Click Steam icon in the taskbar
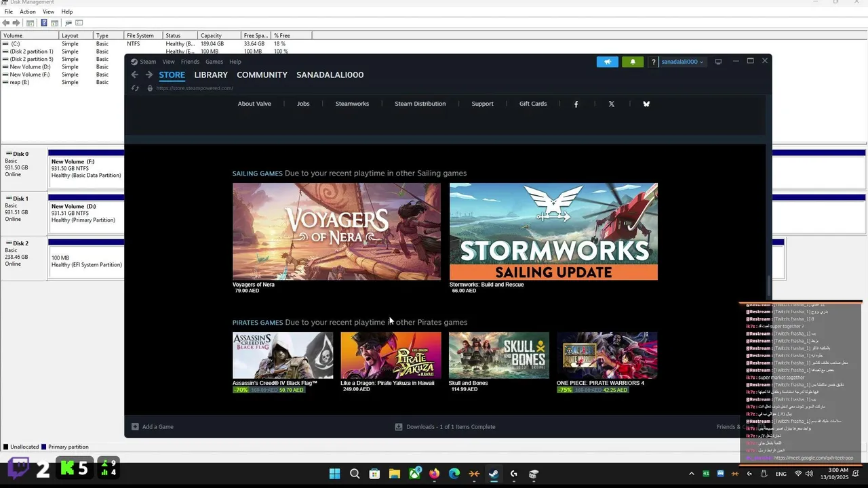This screenshot has height=488, width=868. coord(494,474)
